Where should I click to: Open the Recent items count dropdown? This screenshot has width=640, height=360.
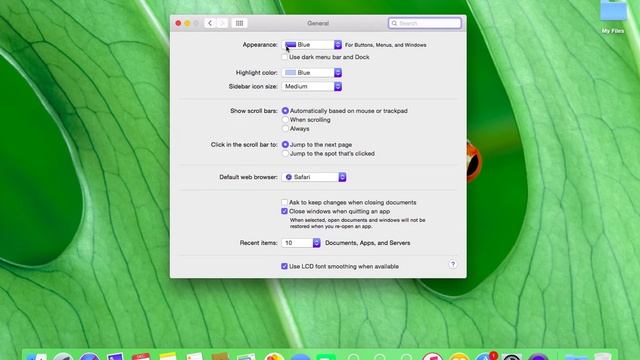pyautogui.click(x=301, y=243)
